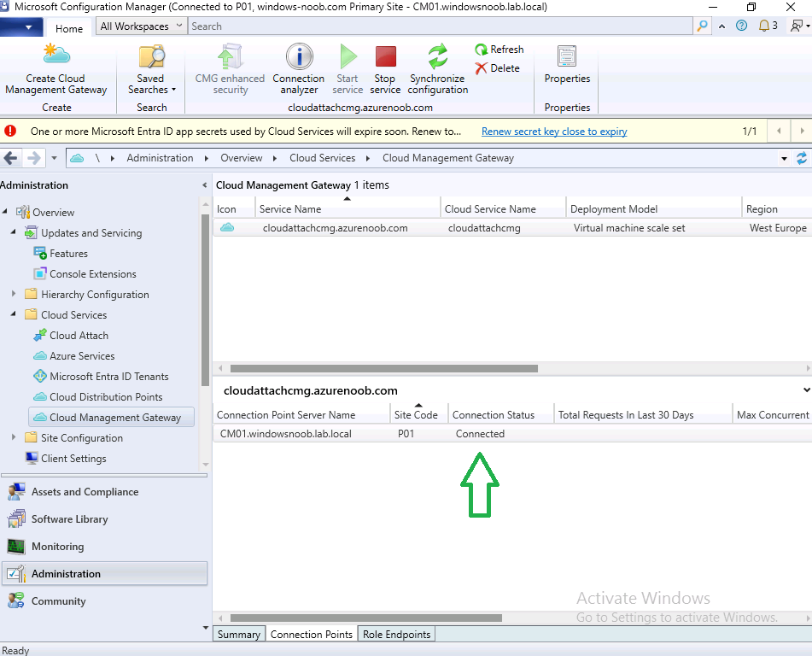Open Cloud Distribution Points node
Viewport: 812px width, 656px height.
[106, 397]
